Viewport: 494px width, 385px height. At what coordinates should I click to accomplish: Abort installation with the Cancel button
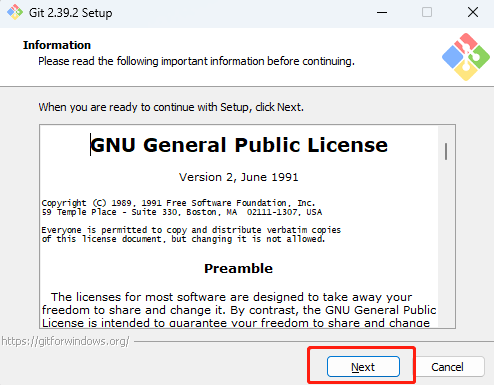point(447,367)
